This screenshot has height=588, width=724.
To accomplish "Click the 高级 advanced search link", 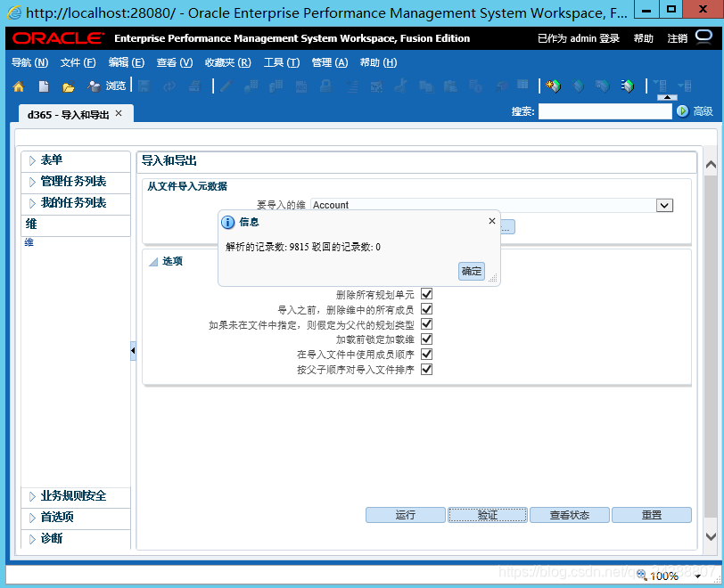I will [x=703, y=111].
